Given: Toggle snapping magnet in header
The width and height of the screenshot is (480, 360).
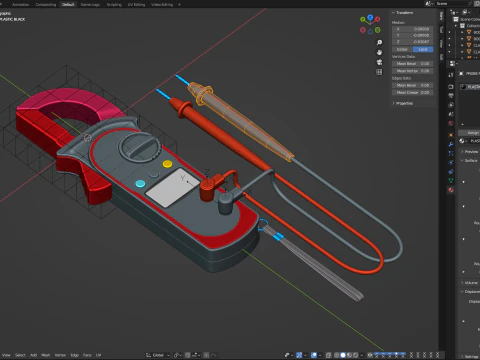Looking at the screenshot, I should (x=188, y=355).
